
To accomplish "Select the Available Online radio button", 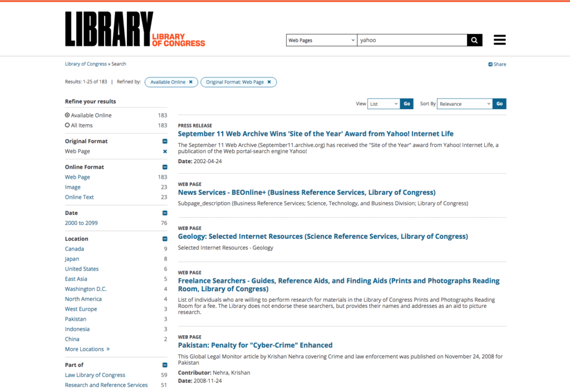I will [x=67, y=115].
